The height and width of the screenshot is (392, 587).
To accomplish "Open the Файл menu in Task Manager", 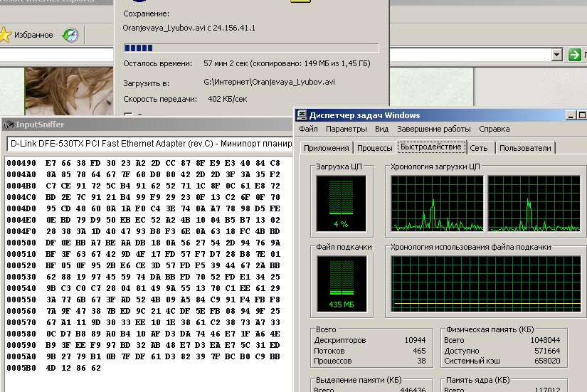I will (x=308, y=129).
